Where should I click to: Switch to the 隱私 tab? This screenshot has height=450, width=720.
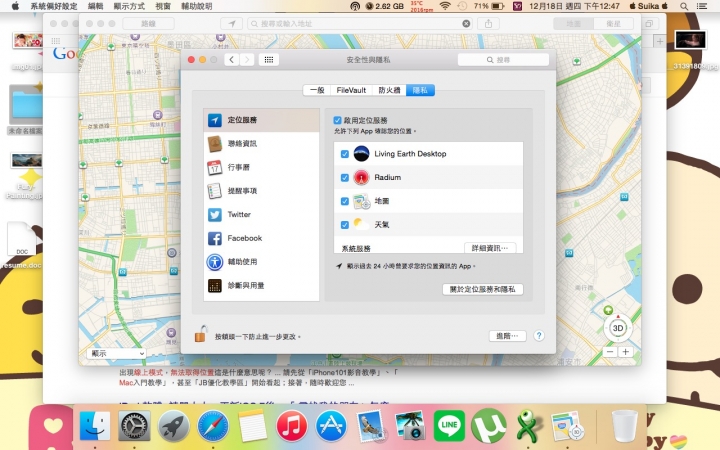[420, 90]
